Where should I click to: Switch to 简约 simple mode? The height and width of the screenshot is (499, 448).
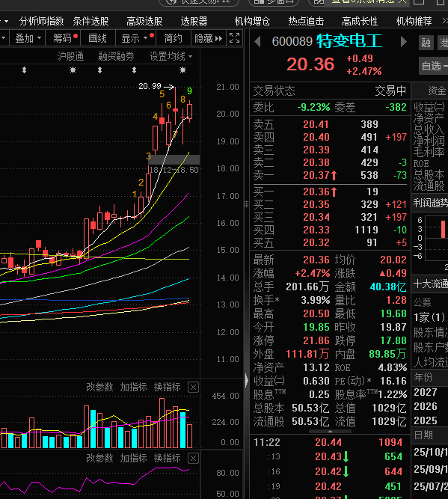pos(173,38)
